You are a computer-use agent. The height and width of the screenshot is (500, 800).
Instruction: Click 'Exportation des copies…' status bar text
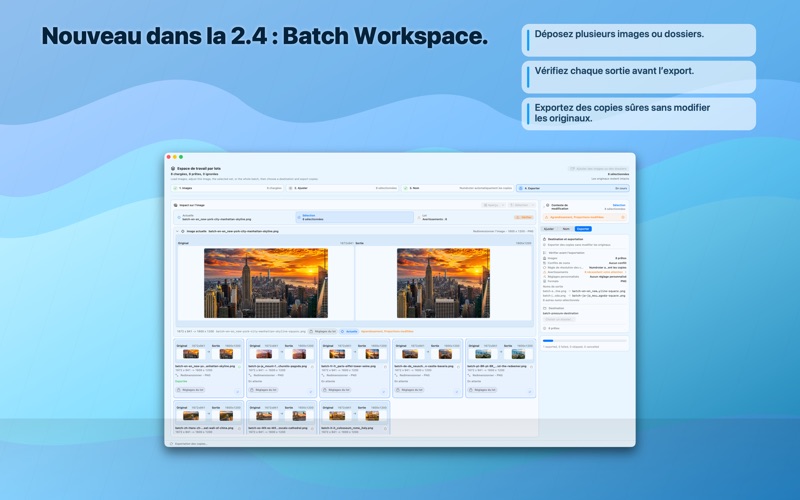tap(191, 444)
